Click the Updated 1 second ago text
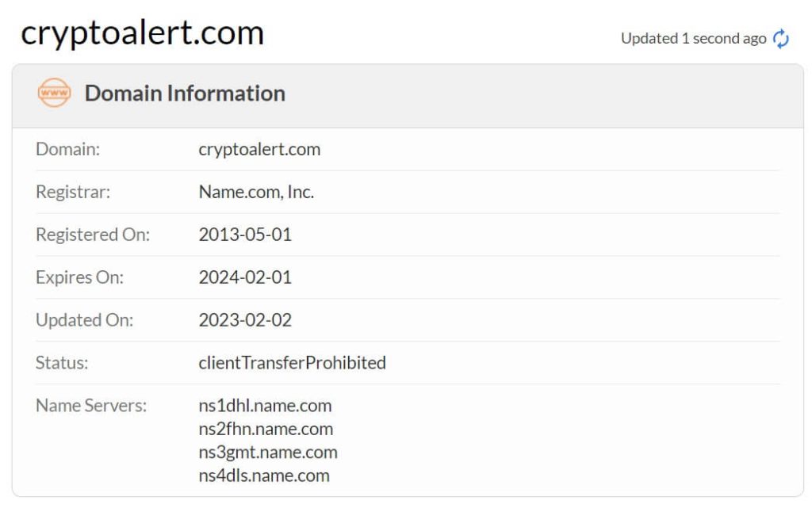This screenshot has width=812, height=508. pyautogui.click(x=693, y=39)
